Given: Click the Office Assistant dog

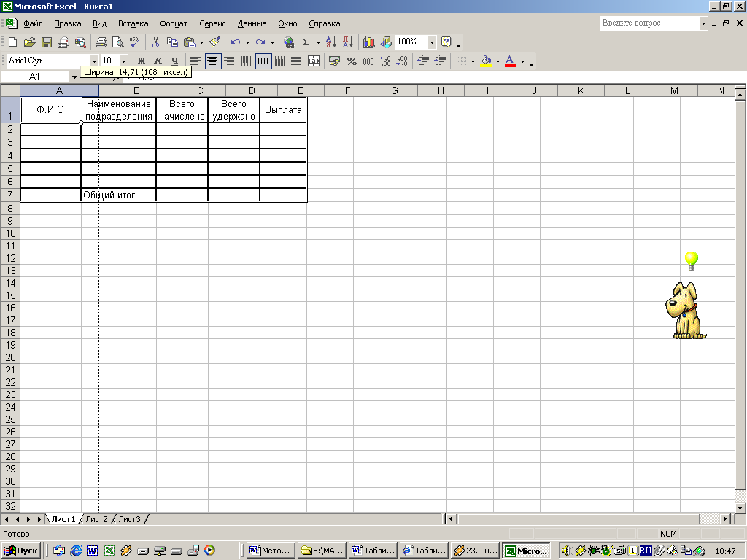Looking at the screenshot, I should pos(684,310).
